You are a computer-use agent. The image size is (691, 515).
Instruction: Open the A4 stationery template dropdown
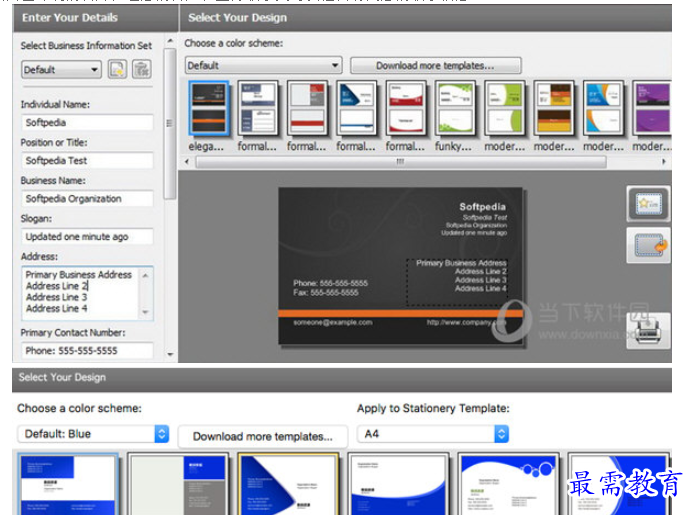click(433, 434)
